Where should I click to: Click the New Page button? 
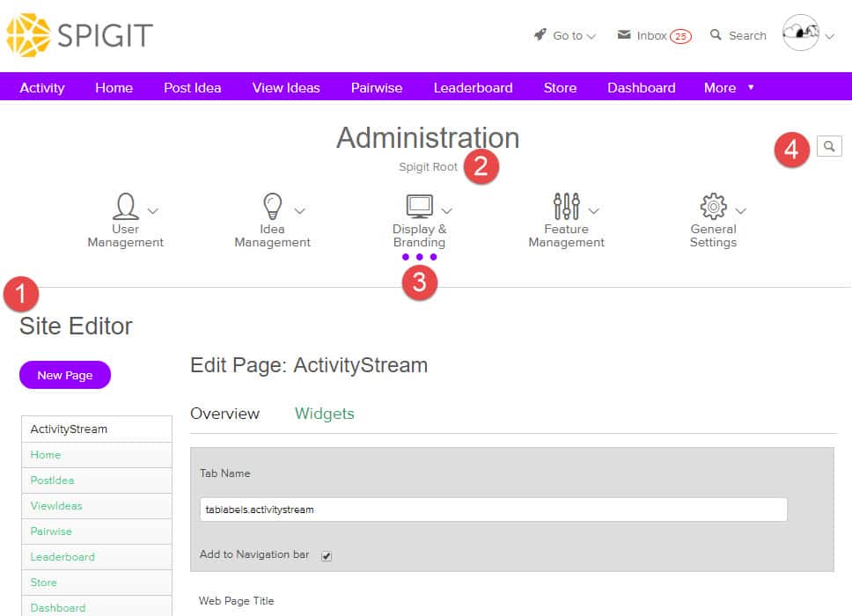pyautogui.click(x=64, y=375)
